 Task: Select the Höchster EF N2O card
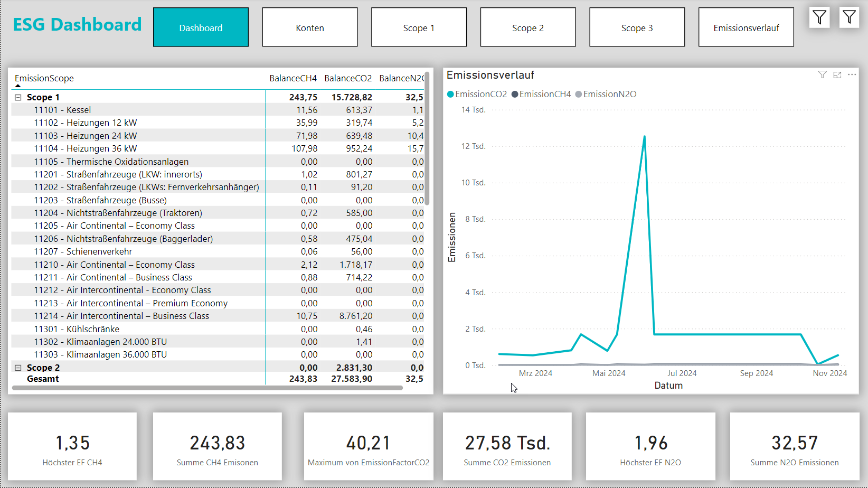(x=650, y=446)
